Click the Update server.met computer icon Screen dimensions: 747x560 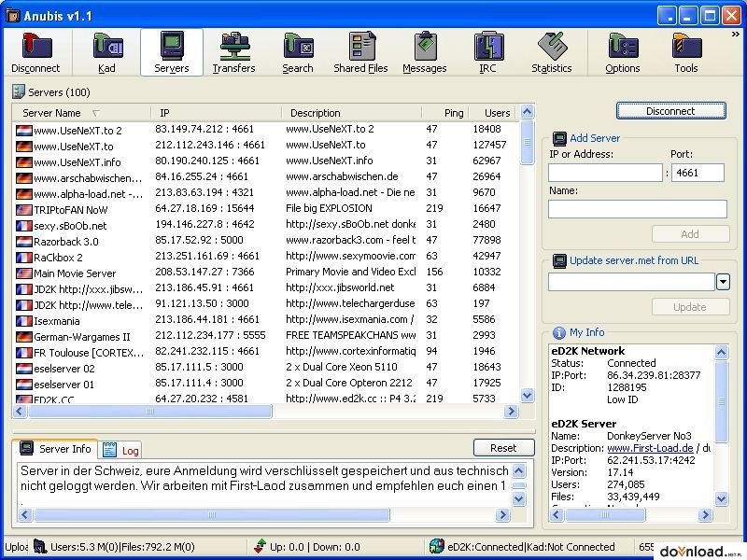558,261
